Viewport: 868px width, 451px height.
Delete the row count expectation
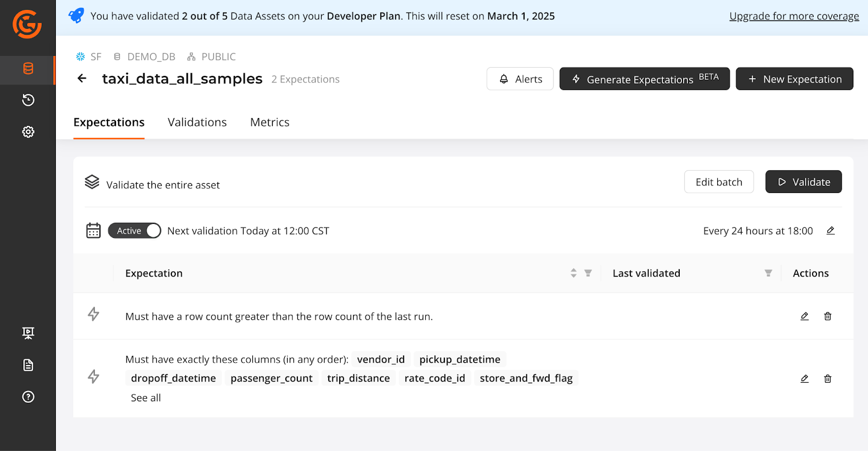[x=828, y=316]
